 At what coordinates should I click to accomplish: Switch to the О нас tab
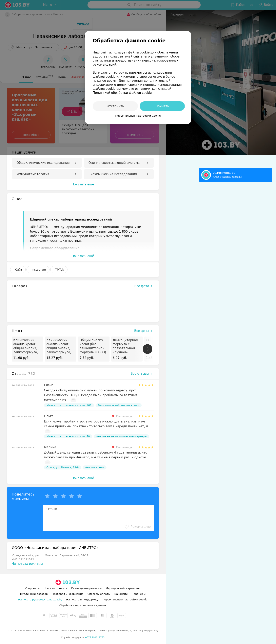click(26, 77)
